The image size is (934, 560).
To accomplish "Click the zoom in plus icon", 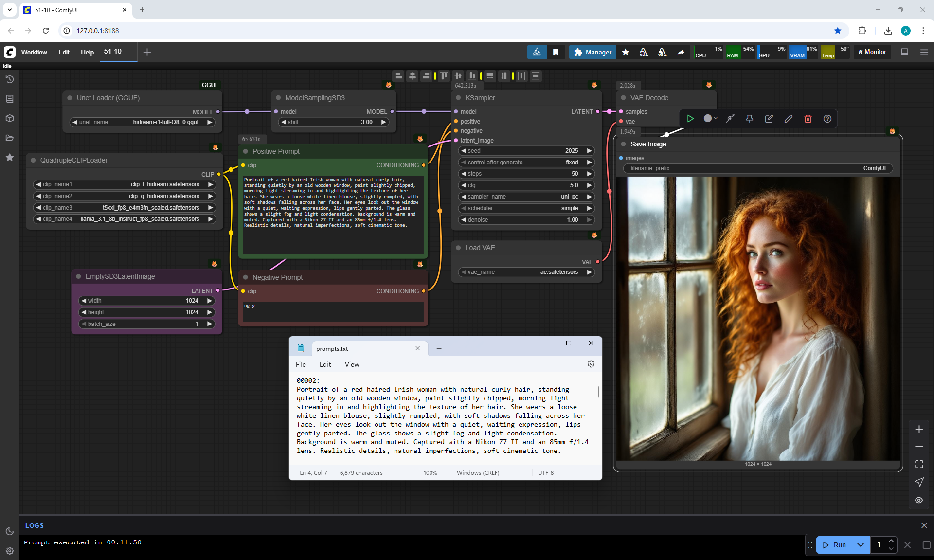I will tap(919, 429).
